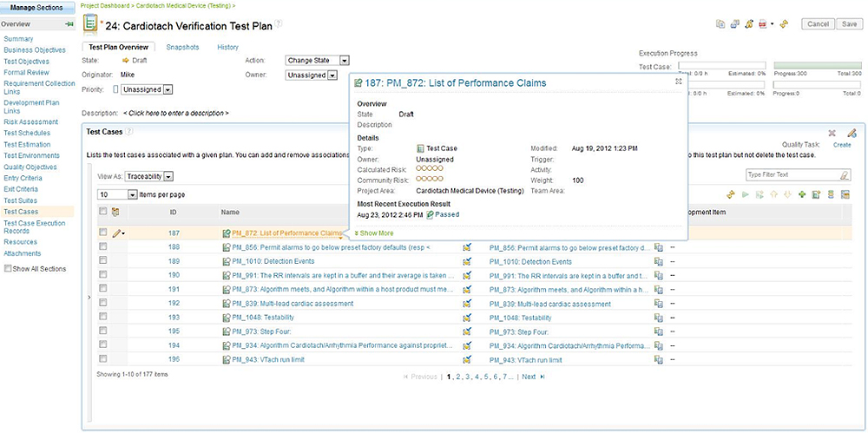Open the Owner Unassigned dropdown
This screenshot has height=433, width=868.
pos(312,75)
